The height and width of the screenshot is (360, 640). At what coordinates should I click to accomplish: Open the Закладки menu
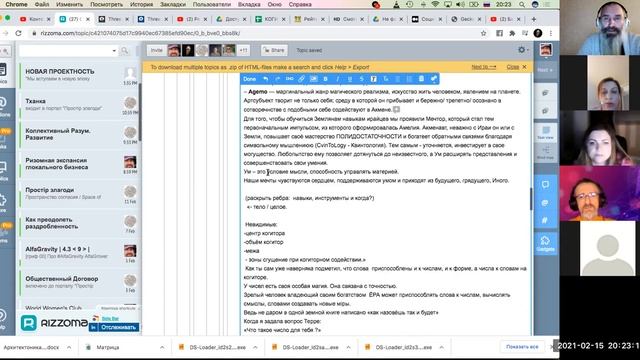(173, 4)
